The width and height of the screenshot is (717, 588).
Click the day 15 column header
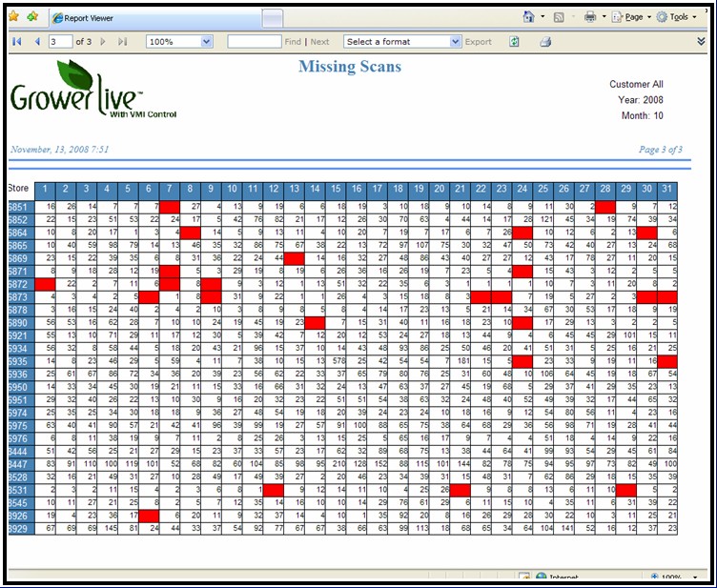point(337,190)
